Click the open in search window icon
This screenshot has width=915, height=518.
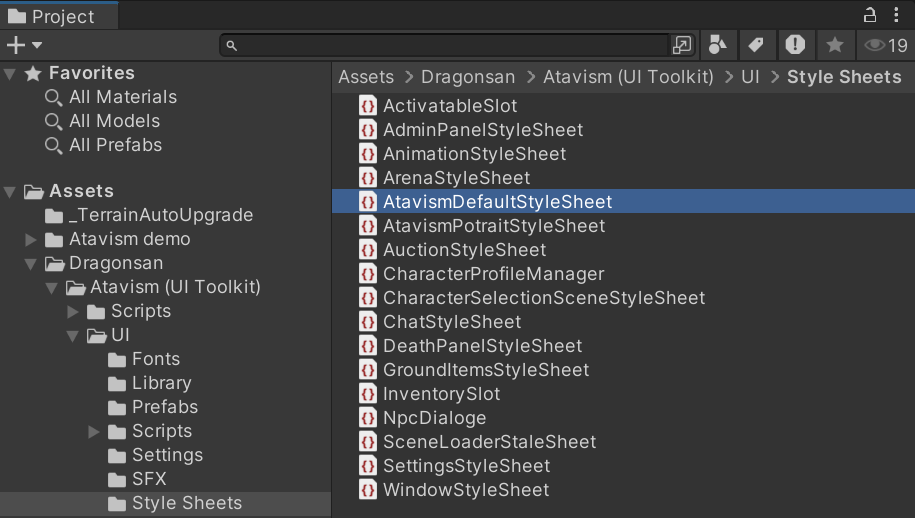[682, 45]
